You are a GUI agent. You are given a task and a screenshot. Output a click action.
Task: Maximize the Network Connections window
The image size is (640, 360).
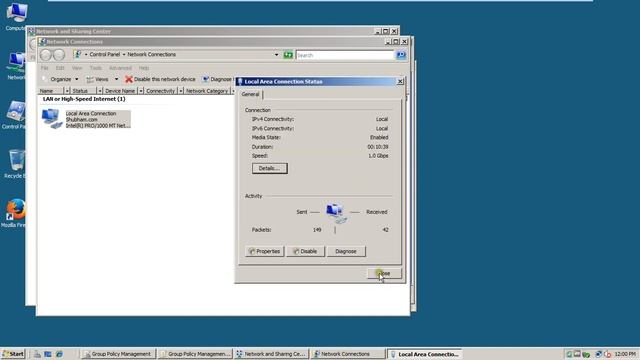(396, 42)
